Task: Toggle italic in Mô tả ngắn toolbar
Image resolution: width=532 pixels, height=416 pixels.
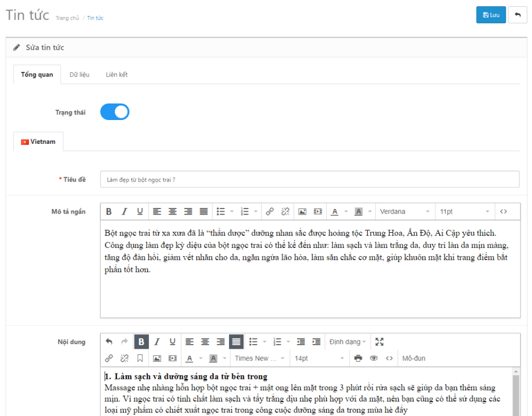Action: coord(124,212)
